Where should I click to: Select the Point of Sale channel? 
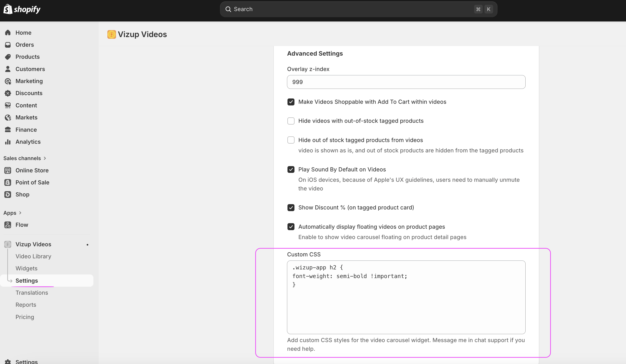click(8, 182)
